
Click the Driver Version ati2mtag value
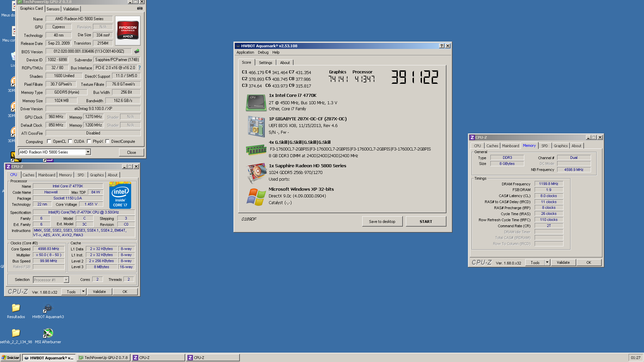pyautogui.click(x=93, y=109)
